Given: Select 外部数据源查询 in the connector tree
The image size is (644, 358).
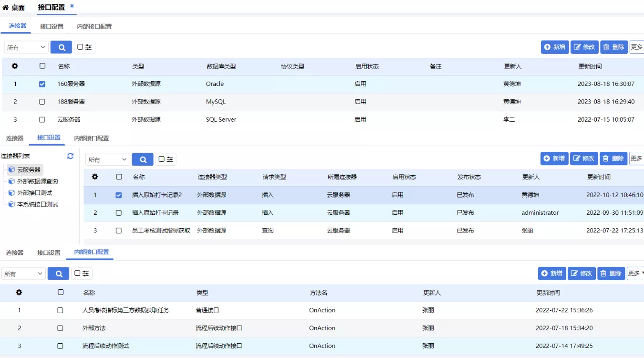Looking at the screenshot, I should (37, 181).
